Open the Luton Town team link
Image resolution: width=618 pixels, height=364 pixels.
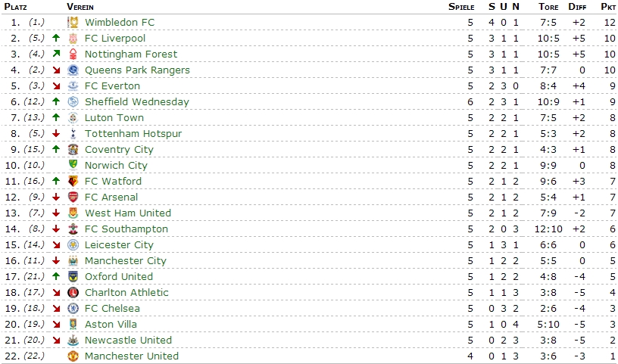coord(114,118)
